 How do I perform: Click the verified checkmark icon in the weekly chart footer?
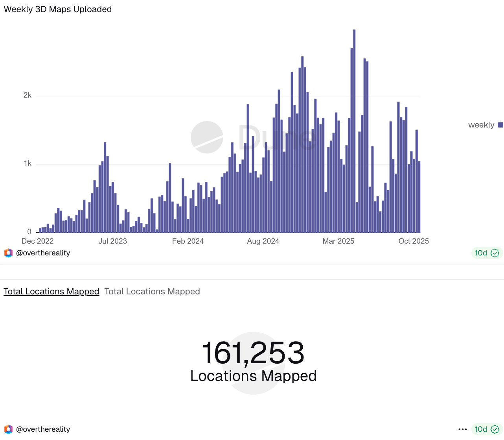[x=495, y=253]
